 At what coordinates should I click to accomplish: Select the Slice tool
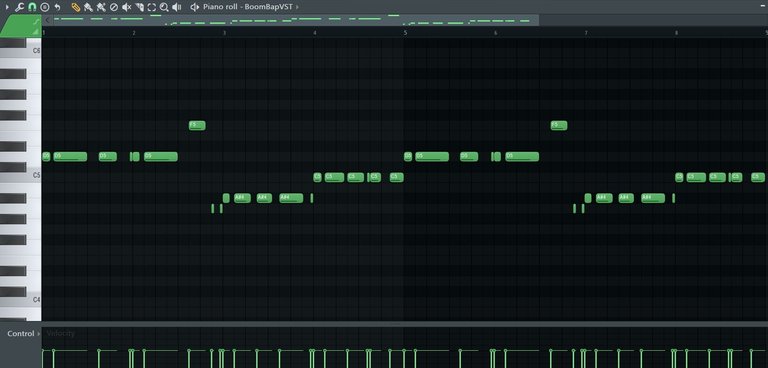(x=139, y=7)
